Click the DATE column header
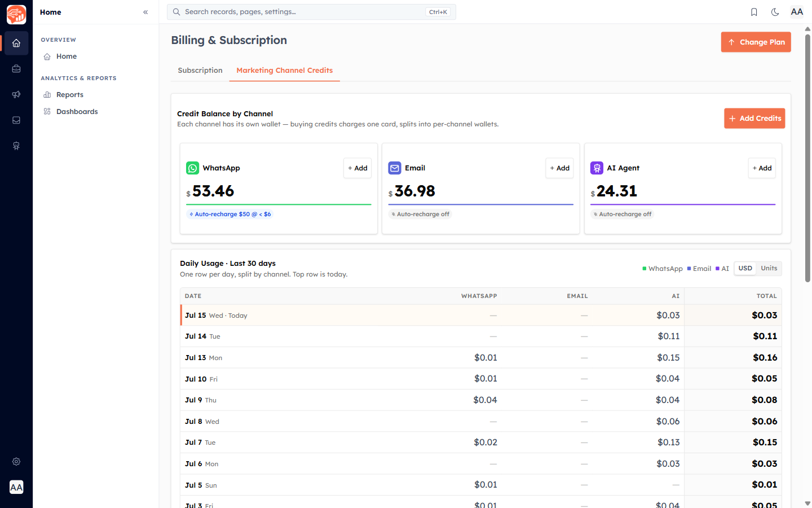This screenshot has height=508, width=812. pos(193,296)
